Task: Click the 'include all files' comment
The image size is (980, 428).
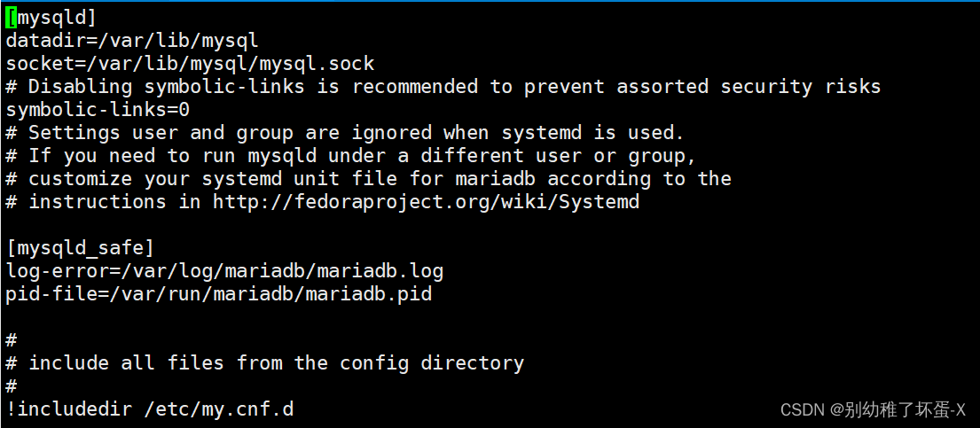Action: (265, 363)
